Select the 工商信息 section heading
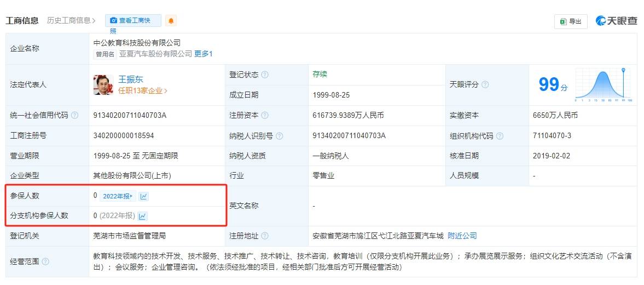The width and height of the screenshot is (644, 285). coord(22,21)
